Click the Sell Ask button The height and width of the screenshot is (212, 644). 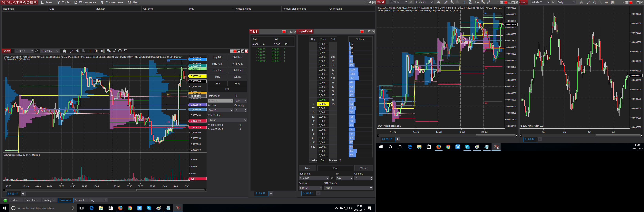[238, 64]
